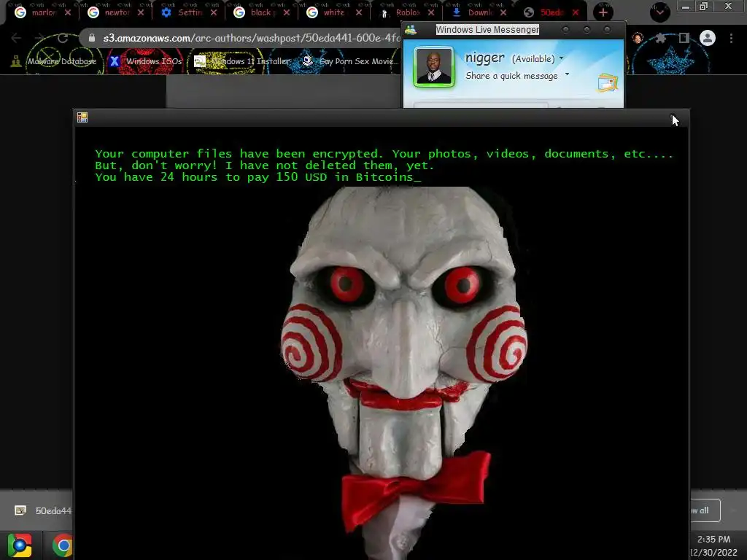747x560 pixels.
Task: Open a new tab with the plus button
Action: coord(603,12)
